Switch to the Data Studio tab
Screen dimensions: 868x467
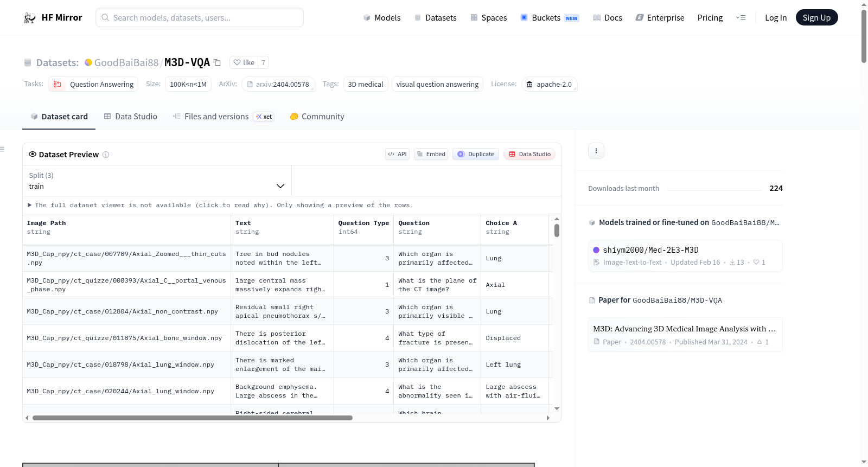tap(131, 117)
